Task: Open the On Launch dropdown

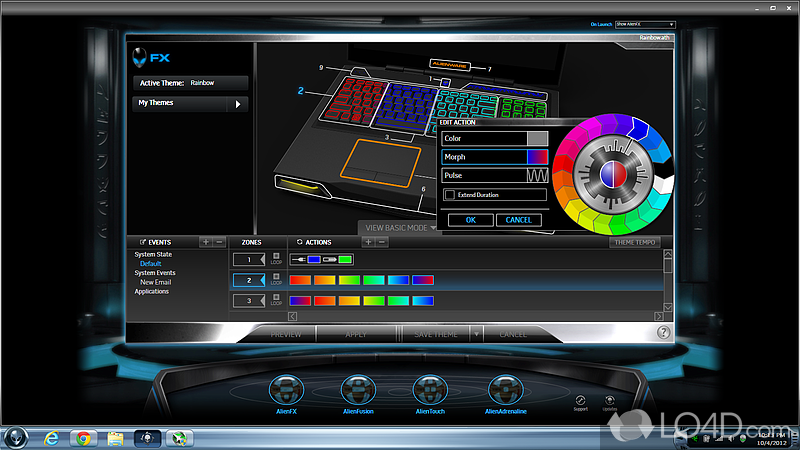Action: (645, 24)
